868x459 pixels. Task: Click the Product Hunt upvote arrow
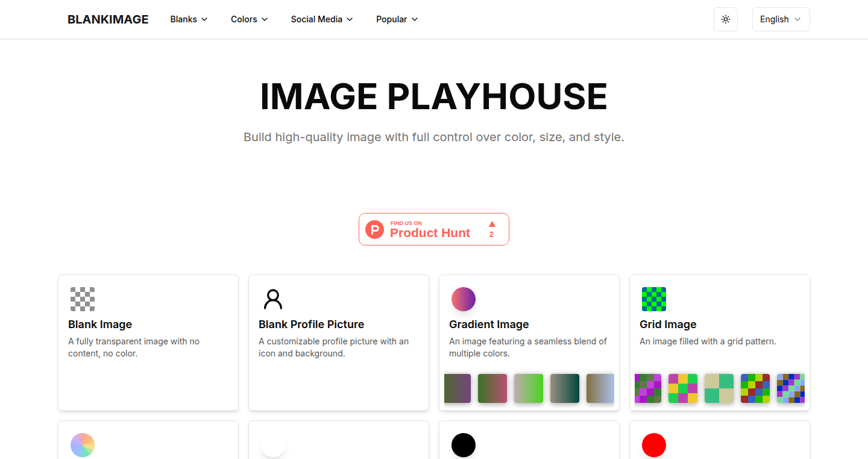tap(492, 224)
